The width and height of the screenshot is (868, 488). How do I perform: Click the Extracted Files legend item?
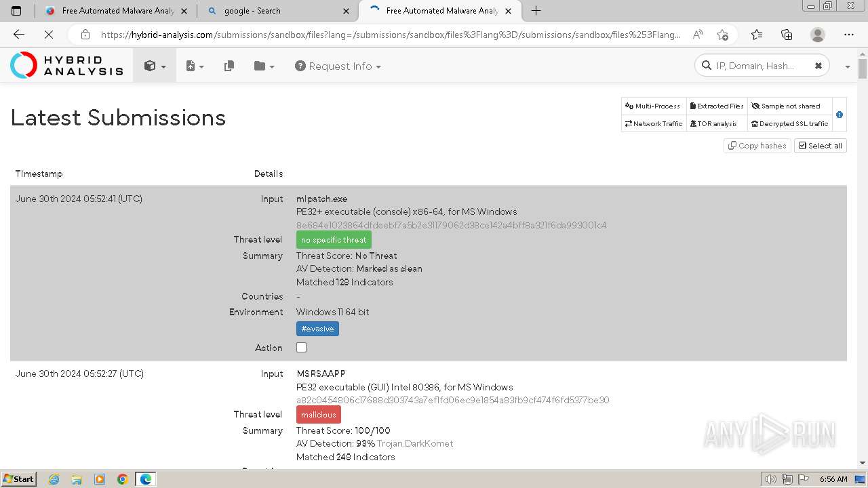tap(717, 106)
